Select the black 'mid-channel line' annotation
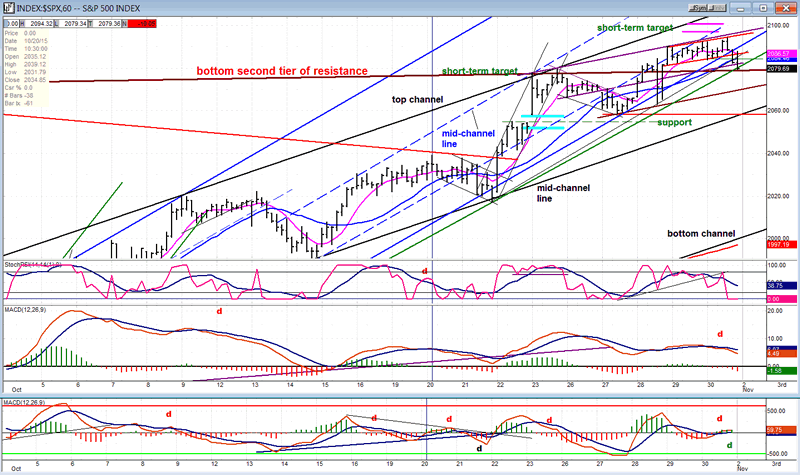This screenshot has height=475, width=800. 563,193
